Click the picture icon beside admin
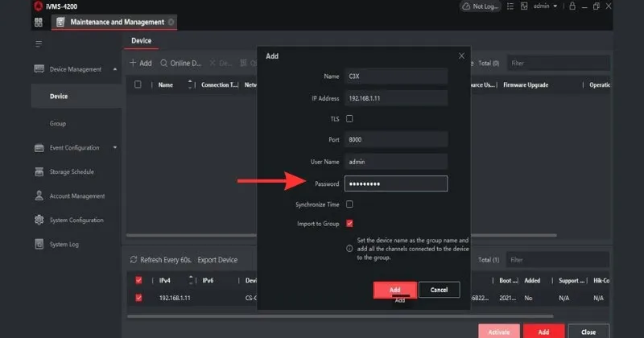 tap(524, 6)
